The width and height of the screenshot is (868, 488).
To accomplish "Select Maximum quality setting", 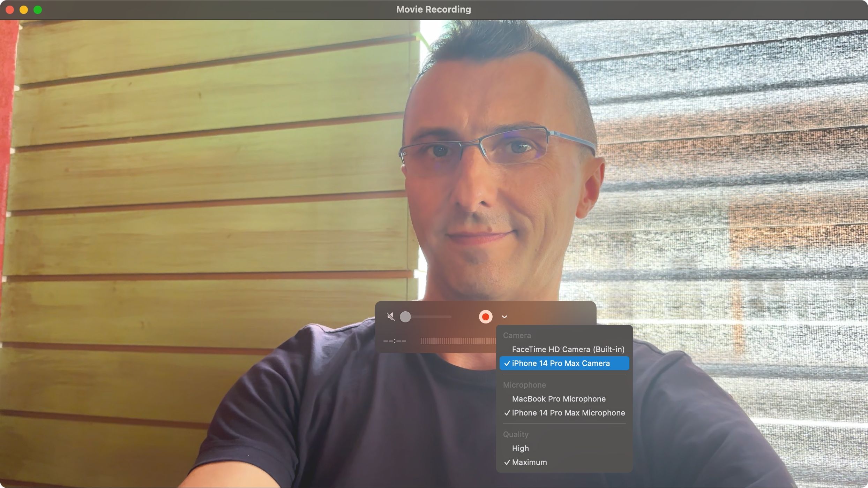I will click(528, 462).
